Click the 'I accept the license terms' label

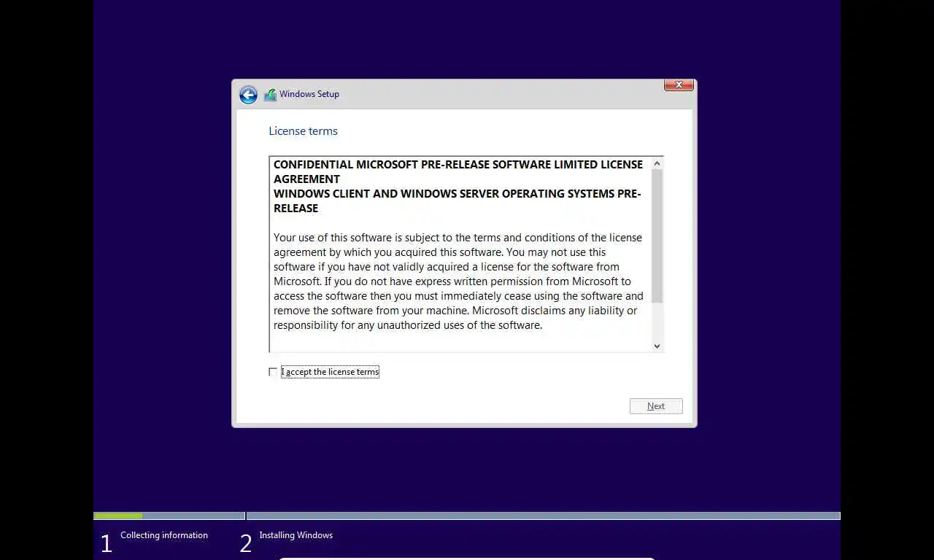tap(330, 372)
